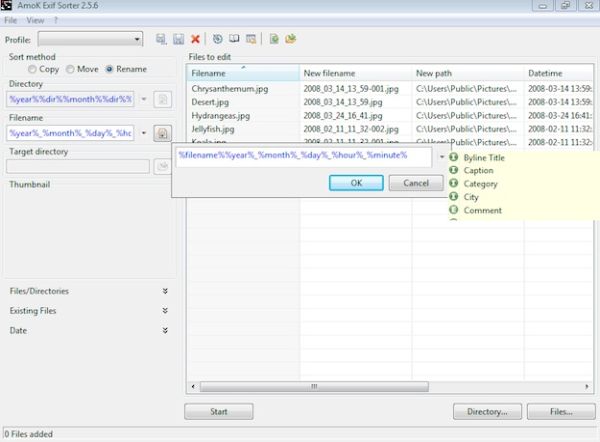Click the green document icon in toolbar
Screen dimensions: 600x442
(273, 39)
